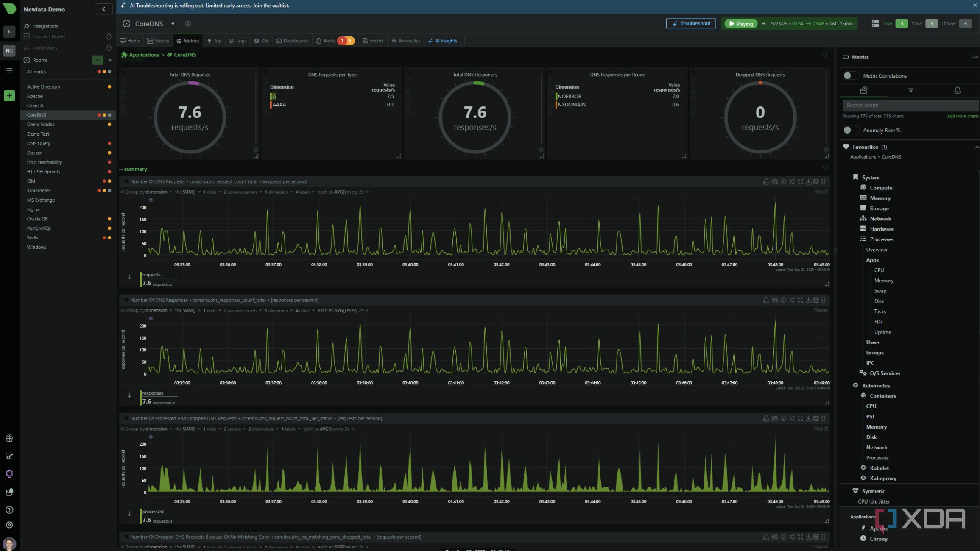Click alert bell on DNS Requests chart
Screen dimensions: 980x551
766,181
